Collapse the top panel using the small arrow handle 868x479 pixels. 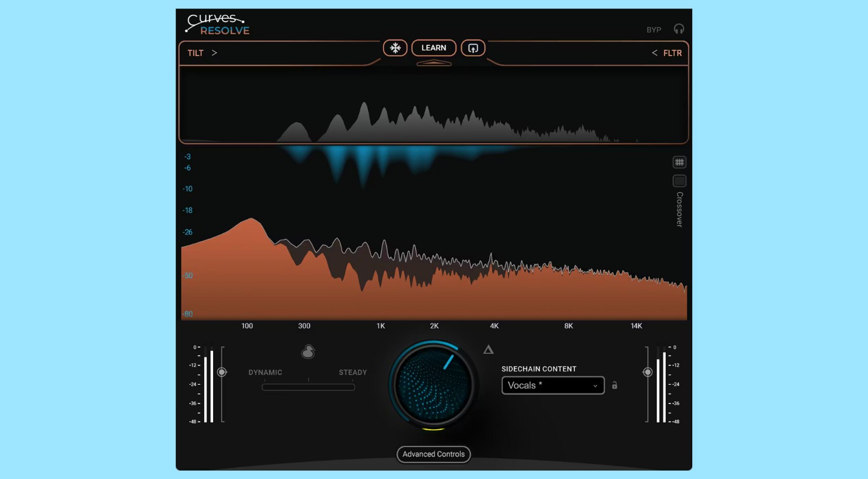(433, 63)
